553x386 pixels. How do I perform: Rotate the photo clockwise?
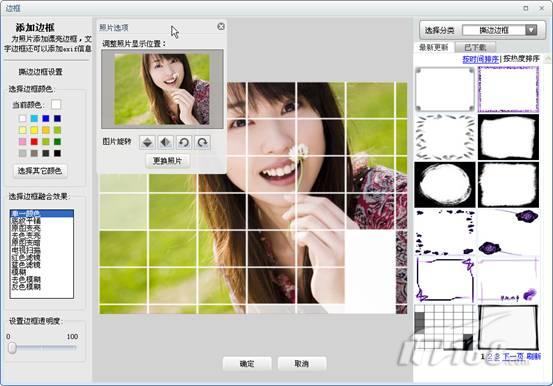(202, 143)
